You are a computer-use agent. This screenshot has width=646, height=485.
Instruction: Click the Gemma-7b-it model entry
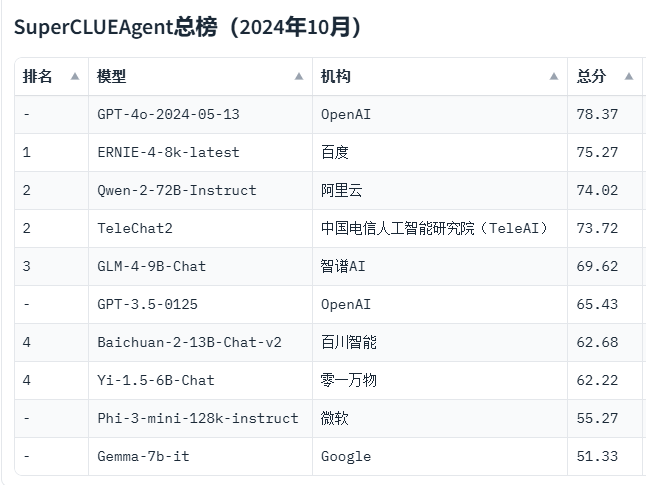pos(143,456)
